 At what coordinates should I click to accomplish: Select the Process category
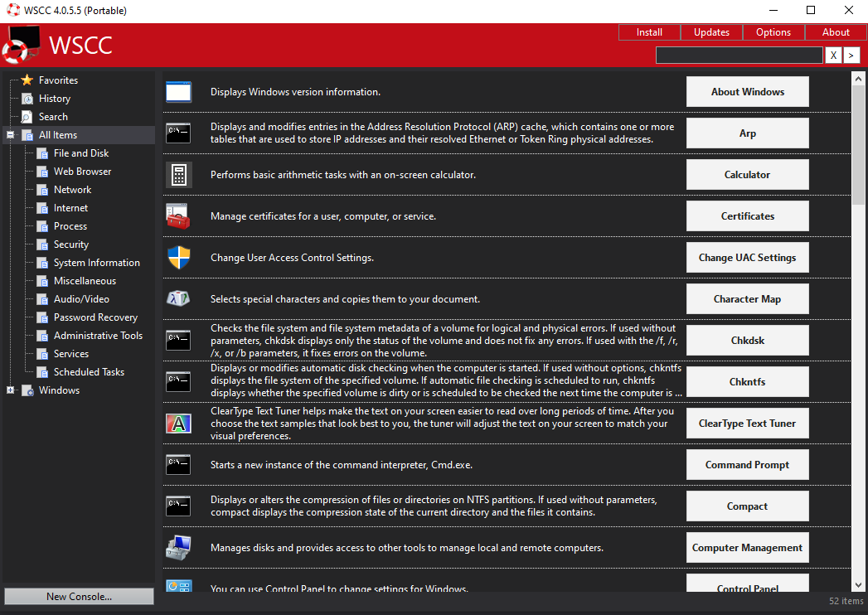pos(70,226)
